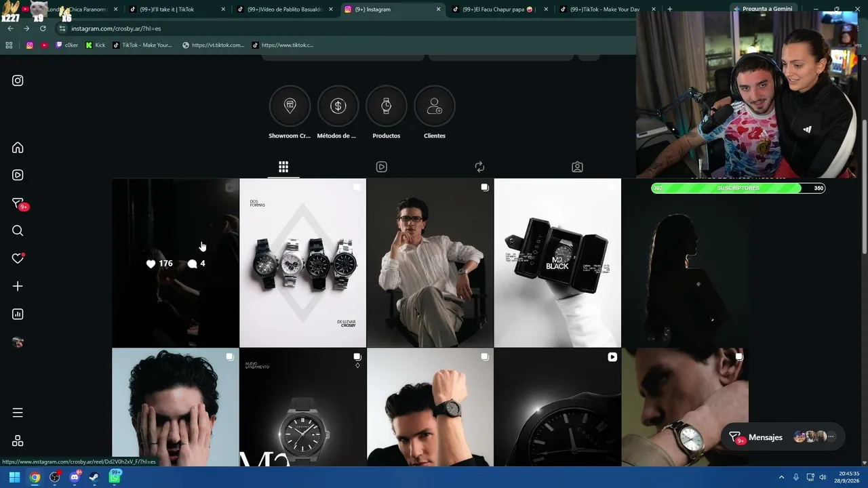This screenshot has height=488, width=868.
Task: Open the TikTok - Make Your... bookmark
Action: pos(143,45)
